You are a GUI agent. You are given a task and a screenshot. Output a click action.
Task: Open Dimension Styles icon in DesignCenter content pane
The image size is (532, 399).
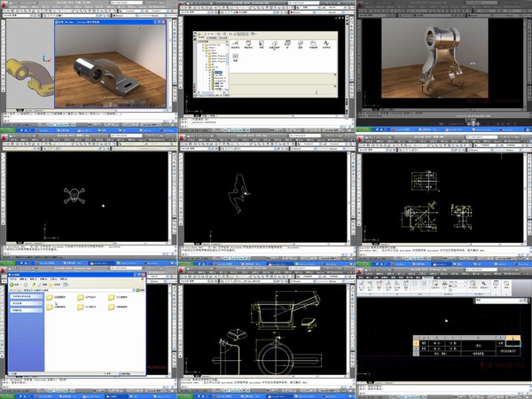[x=235, y=45]
